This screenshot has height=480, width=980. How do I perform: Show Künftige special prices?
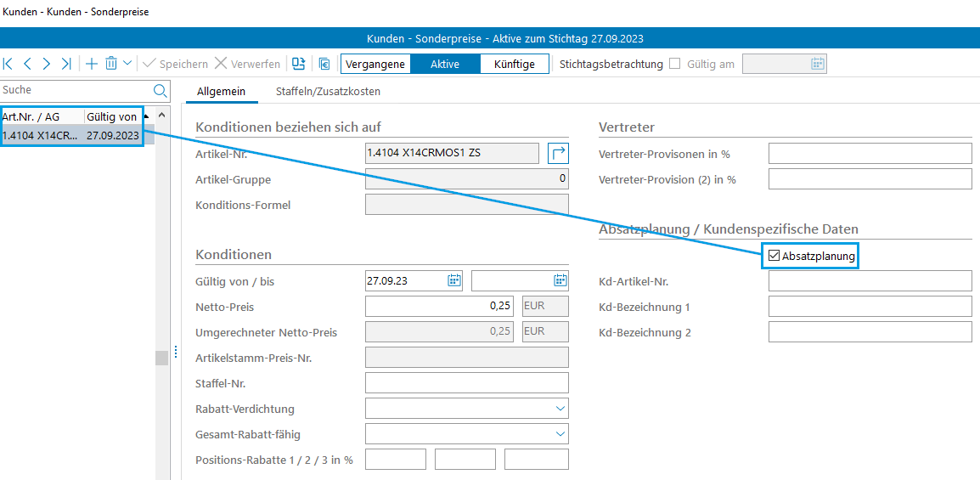[x=515, y=64]
